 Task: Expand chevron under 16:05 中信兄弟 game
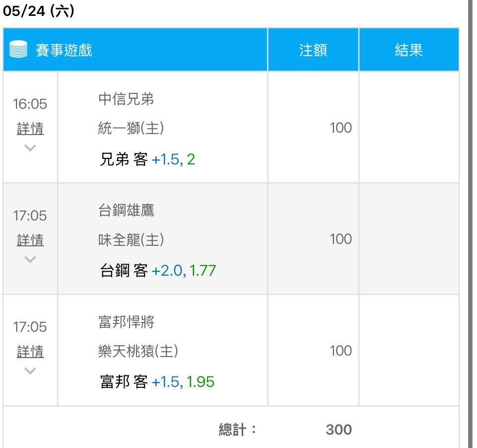(30, 148)
